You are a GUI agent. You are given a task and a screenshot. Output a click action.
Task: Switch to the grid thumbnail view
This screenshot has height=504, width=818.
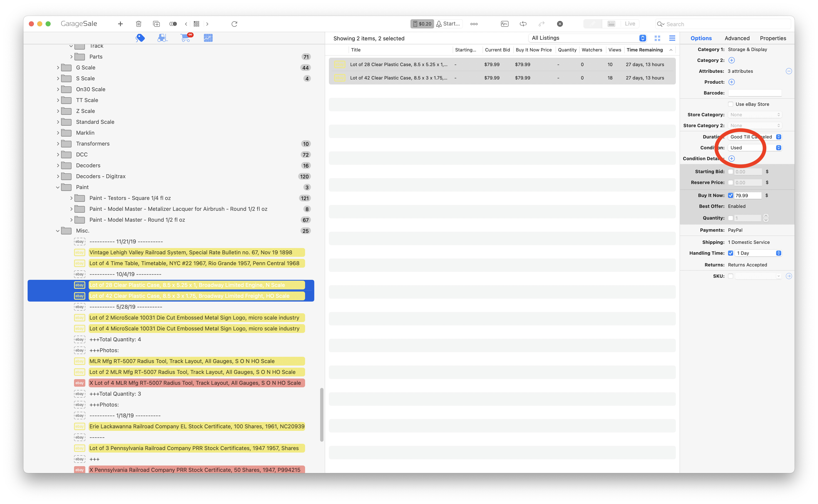click(657, 38)
